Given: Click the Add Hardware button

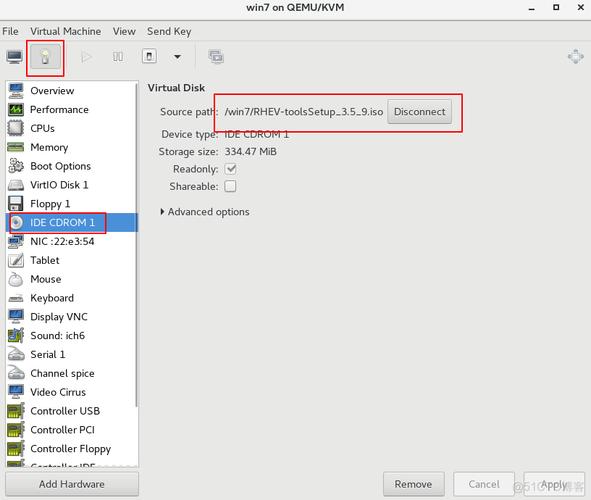Looking at the screenshot, I should (72, 484).
